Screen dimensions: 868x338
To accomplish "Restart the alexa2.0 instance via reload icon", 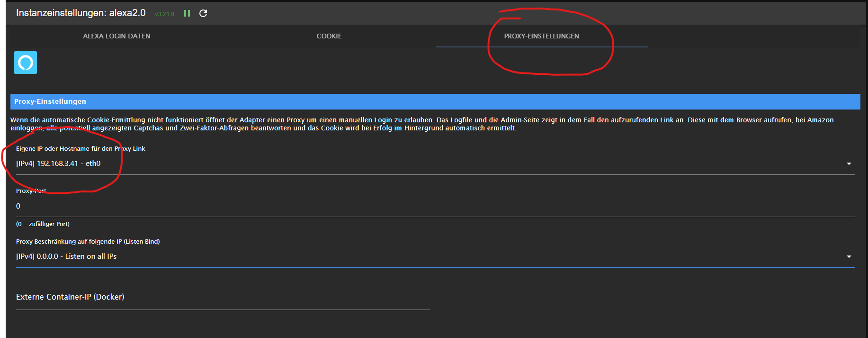I will pyautogui.click(x=203, y=13).
